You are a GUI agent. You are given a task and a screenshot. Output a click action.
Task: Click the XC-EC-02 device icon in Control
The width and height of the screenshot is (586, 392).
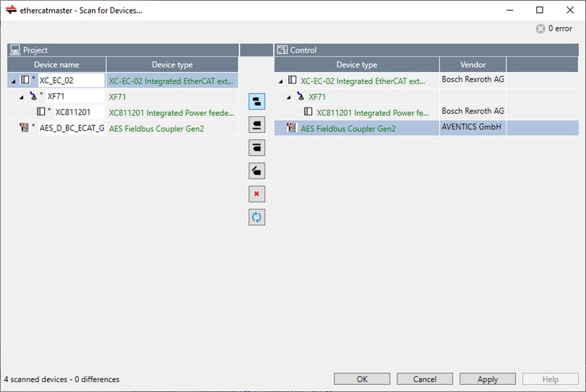292,81
